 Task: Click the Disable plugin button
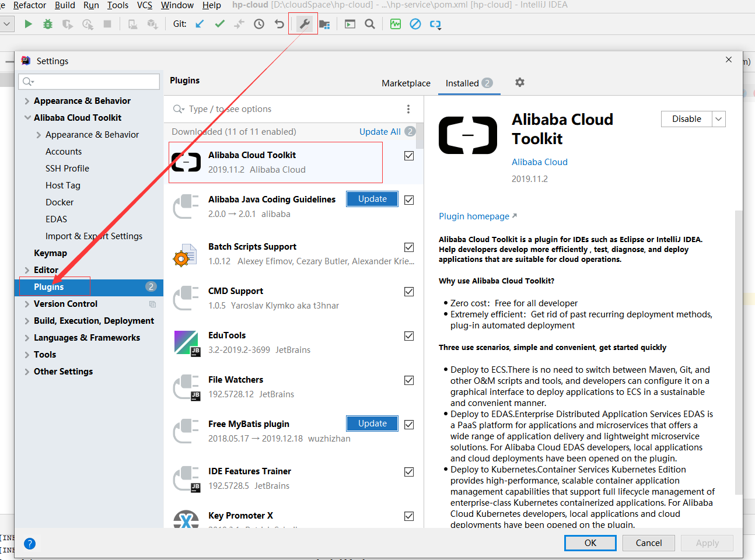[687, 119]
